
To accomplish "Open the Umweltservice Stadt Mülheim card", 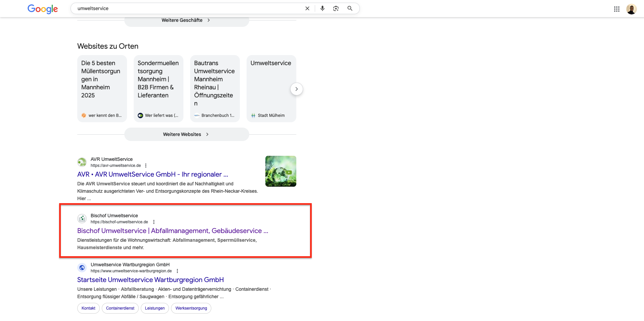I will 271,89.
